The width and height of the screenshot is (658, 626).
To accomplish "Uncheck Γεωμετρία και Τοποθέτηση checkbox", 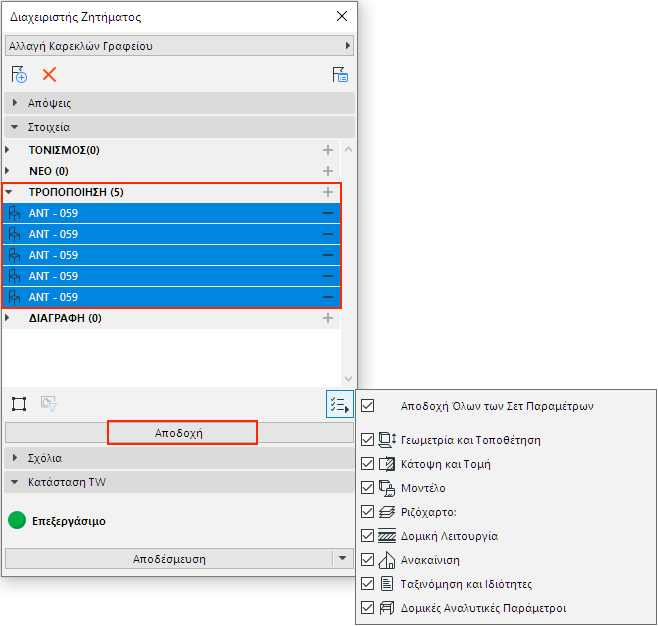I will pos(368,440).
